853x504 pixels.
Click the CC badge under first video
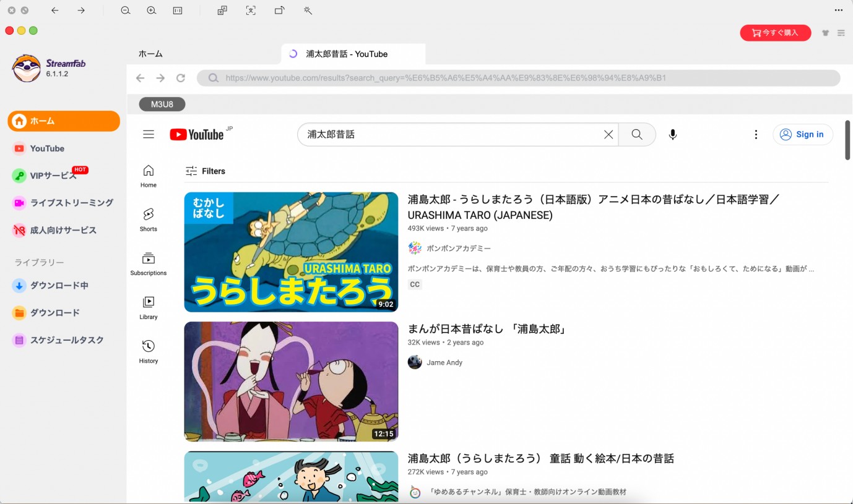pos(415,284)
